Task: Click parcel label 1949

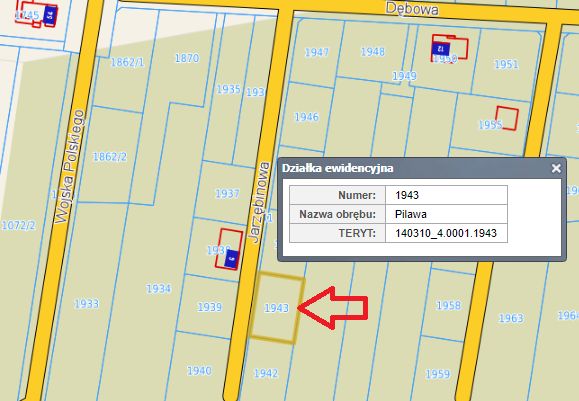Action: pyautogui.click(x=404, y=76)
